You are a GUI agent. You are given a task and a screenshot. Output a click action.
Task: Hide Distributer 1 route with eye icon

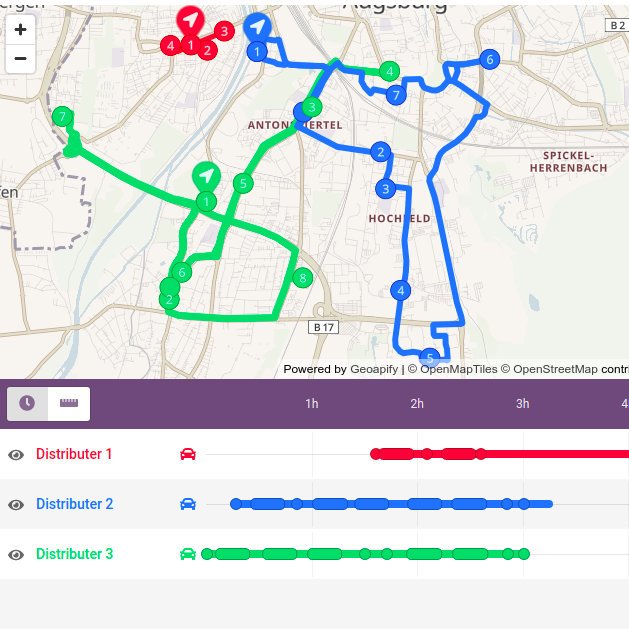[16, 455]
